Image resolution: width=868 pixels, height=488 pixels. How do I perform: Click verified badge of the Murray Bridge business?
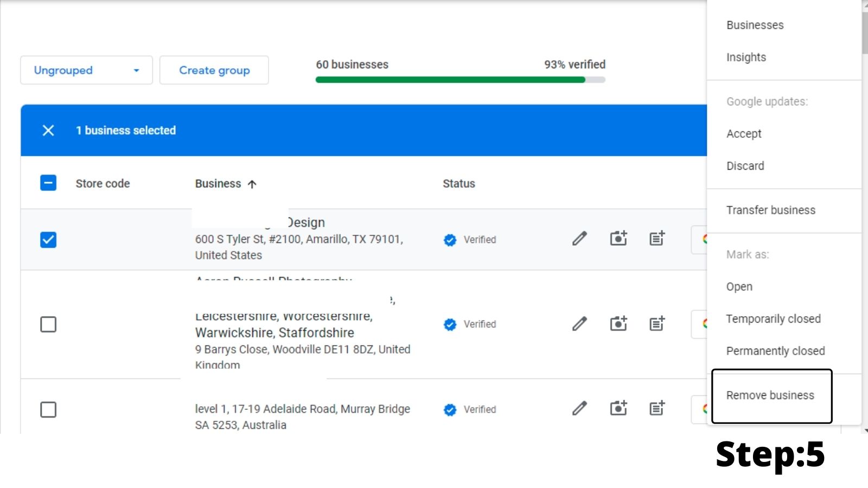(450, 409)
